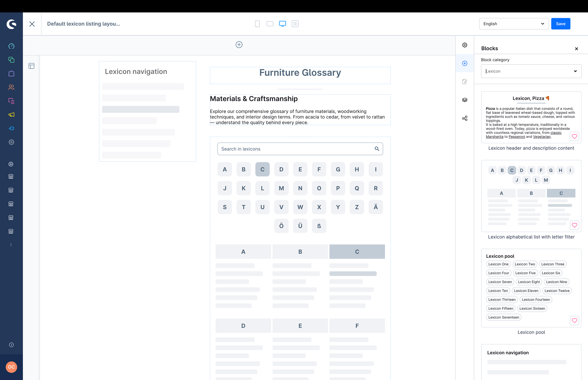The width and height of the screenshot is (588, 380).
Task: Expand the sidebar with the arrow icon
Action: (11, 345)
